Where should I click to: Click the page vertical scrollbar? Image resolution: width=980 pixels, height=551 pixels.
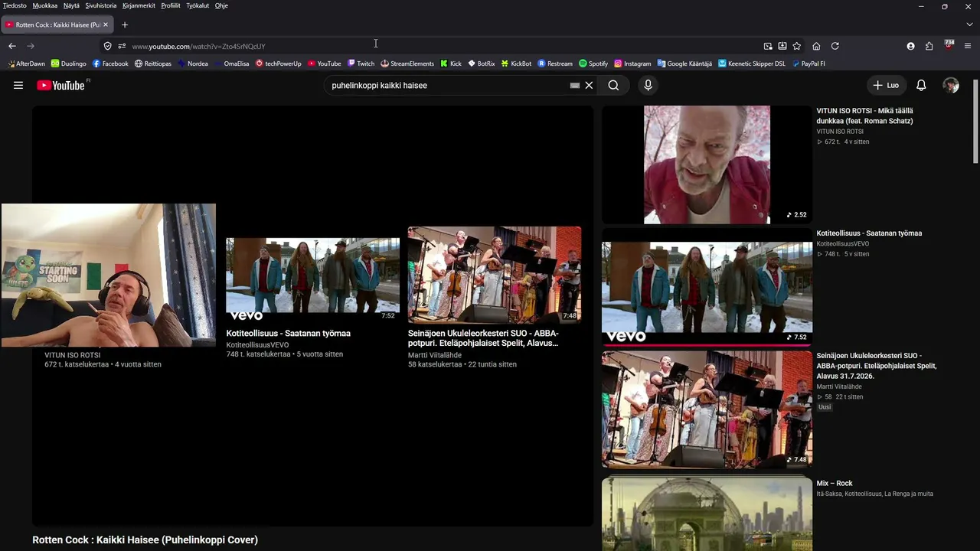click(975, 121)
